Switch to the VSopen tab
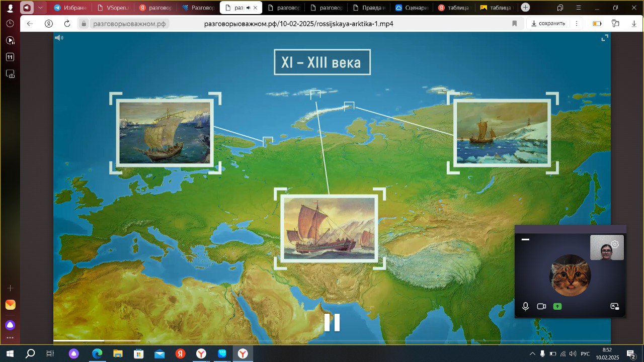Viewport: 644px width, 362px height. pyautogui.click(x=114, y=8)
